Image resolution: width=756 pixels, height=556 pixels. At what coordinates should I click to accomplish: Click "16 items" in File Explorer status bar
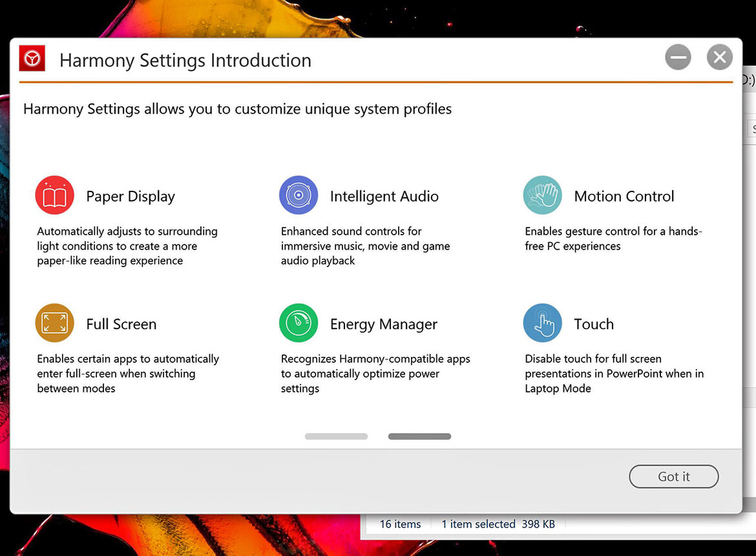click(400, 524)
